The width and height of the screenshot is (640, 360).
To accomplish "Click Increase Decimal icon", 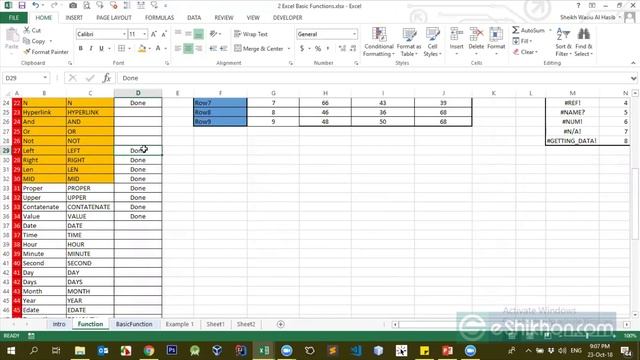I will pos(342,49).
